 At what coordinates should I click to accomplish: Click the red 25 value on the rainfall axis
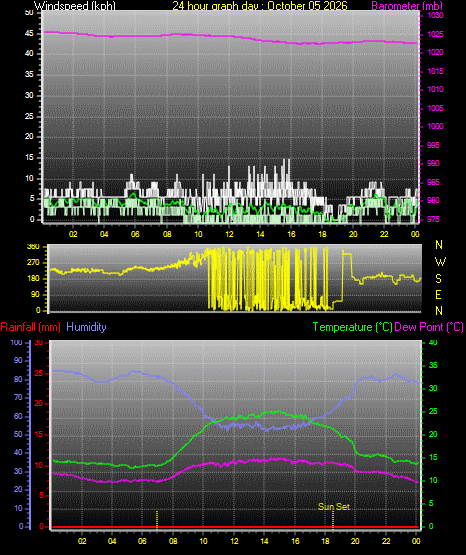(39, 373)
